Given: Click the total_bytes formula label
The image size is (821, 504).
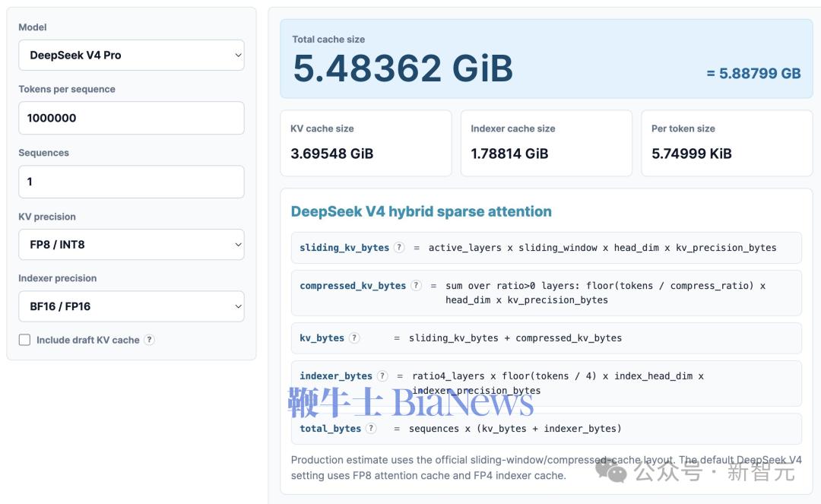Looking at the screenshot, I should point(330,429).
